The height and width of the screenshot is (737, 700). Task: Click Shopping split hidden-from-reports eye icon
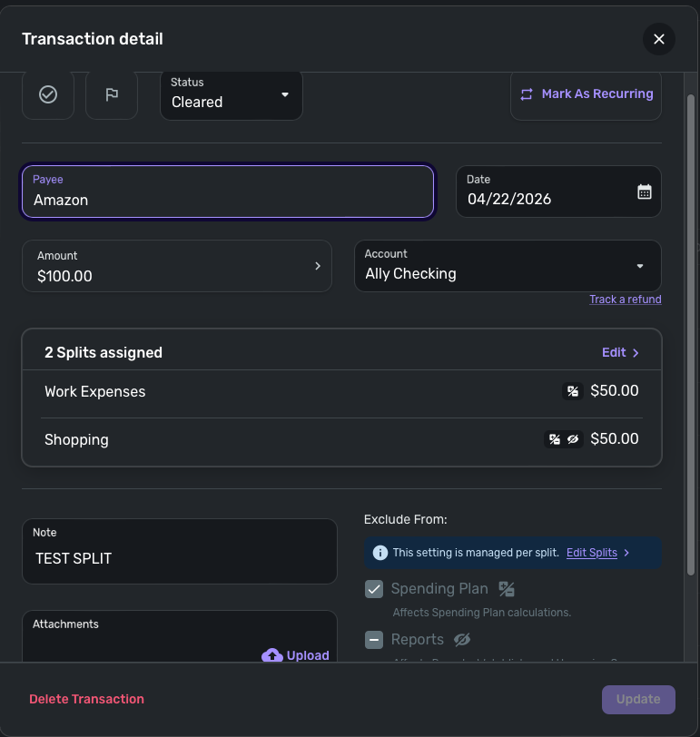(x=573, y=439)
